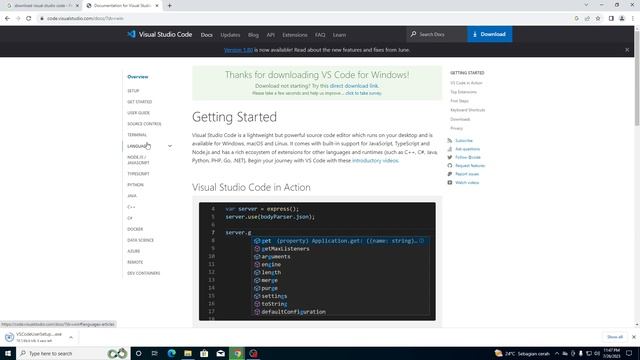Open the Learn nav item

point(339,35)
